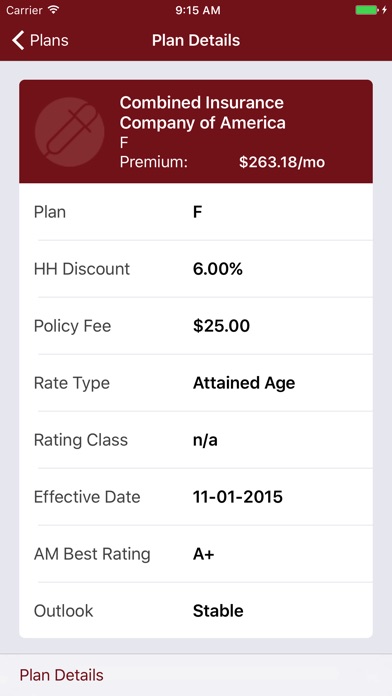
Task: Tap the 9:15 AM clock in status bar
Action: tap(198, 10)
